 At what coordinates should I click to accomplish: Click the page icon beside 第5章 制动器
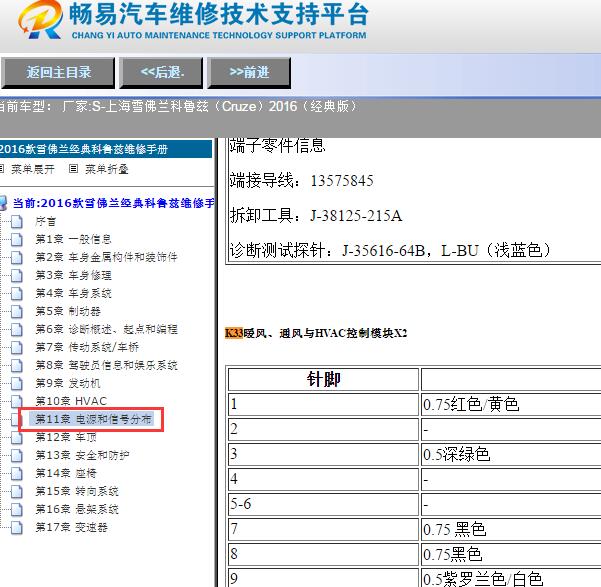(16, 311)
